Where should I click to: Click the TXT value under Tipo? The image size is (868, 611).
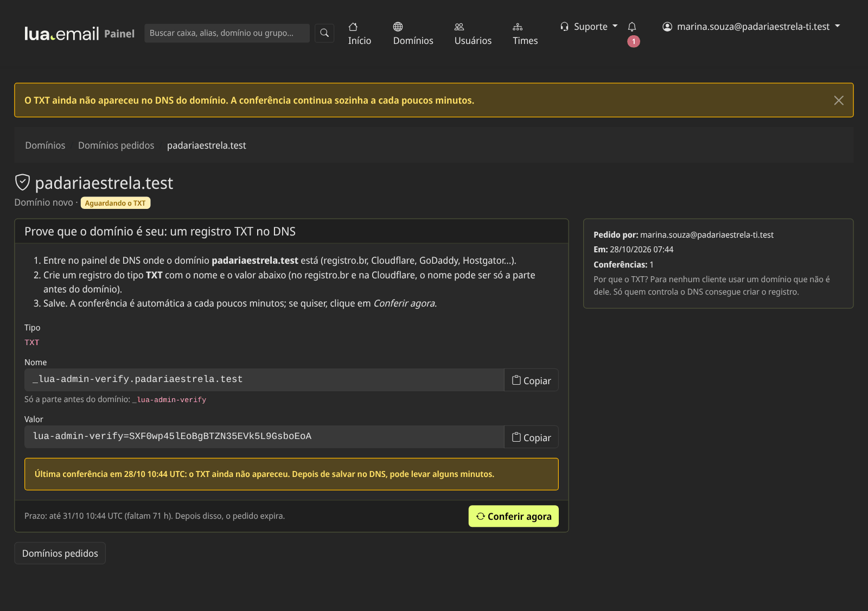point(32,342)
